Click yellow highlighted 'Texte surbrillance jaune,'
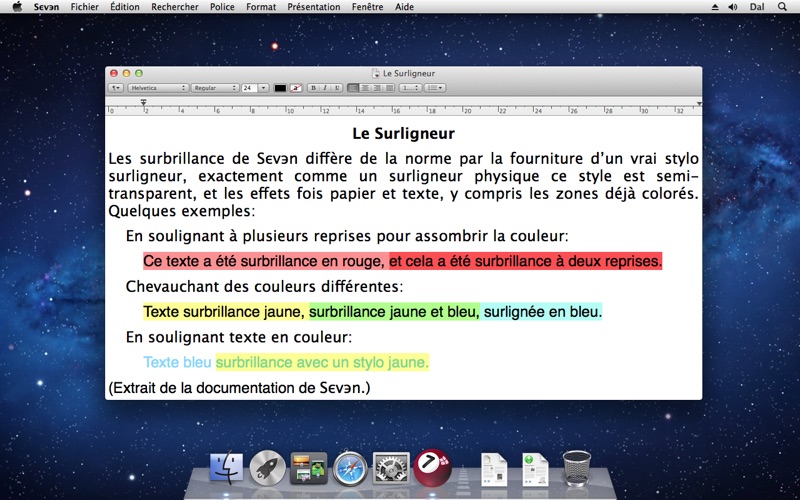 [x=224, y=311]
